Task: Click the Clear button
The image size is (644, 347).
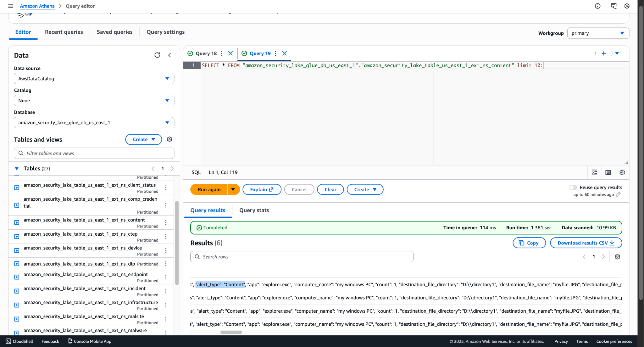Action: click(330, 189)
